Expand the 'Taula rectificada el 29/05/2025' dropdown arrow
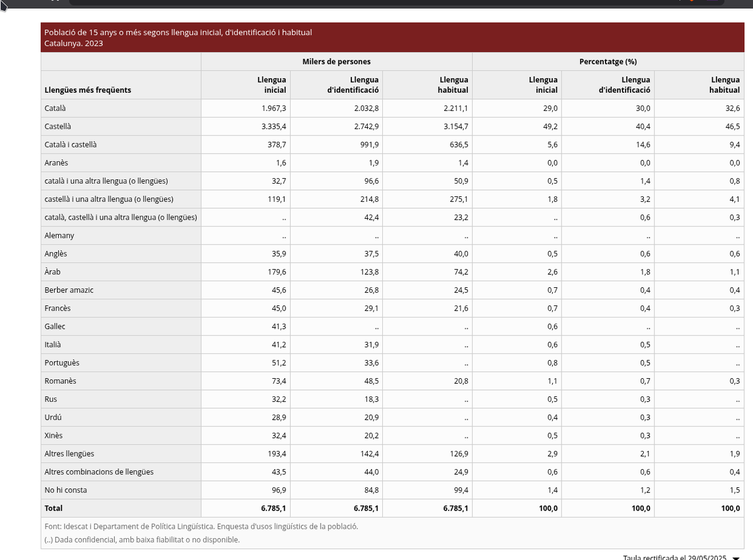This screenshot has width=753, height=560. click(736, 557)
